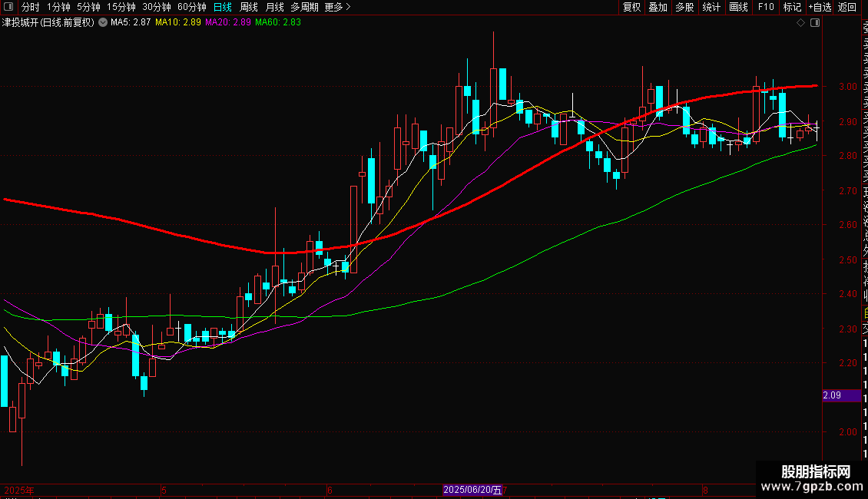Activate the 画线 drawing tool button
The height and width of the screenshot is (499, 868).
click(738, 7)
